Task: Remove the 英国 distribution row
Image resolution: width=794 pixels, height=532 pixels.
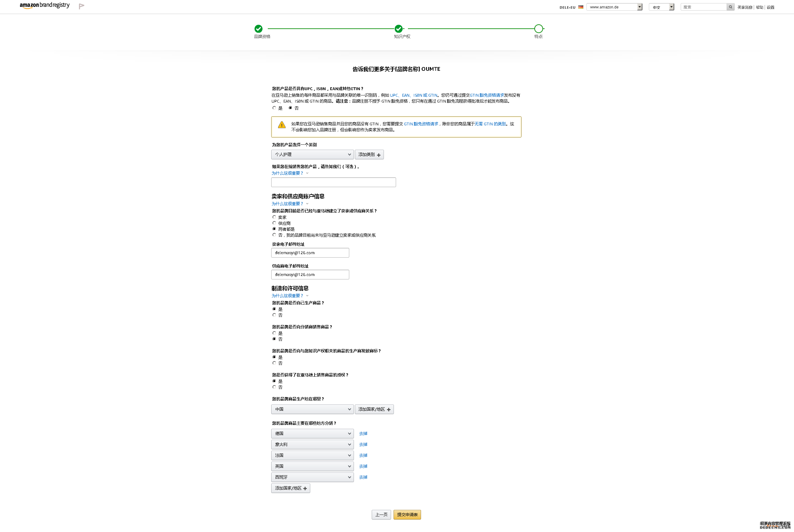Action: point(363,466)
